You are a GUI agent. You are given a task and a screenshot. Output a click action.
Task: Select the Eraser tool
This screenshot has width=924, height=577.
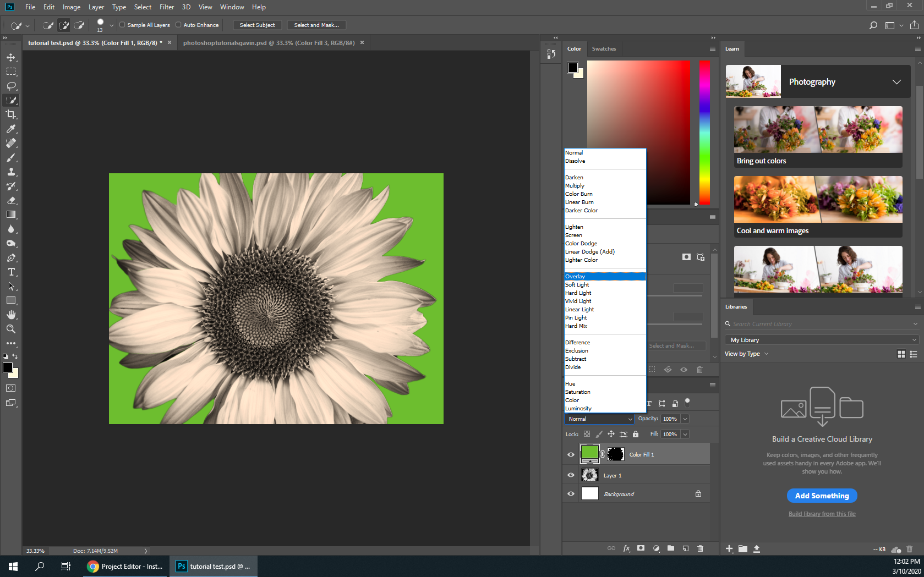click(x=11, y=200)
